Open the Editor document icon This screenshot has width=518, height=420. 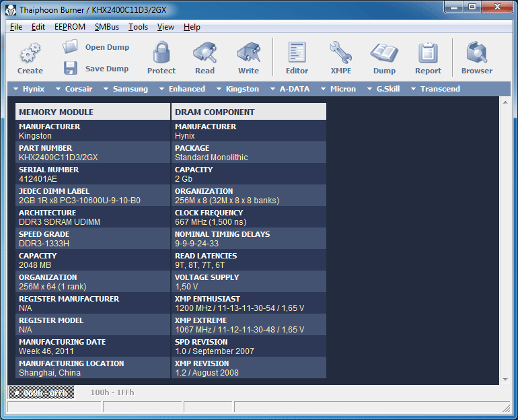click(297, 53)
